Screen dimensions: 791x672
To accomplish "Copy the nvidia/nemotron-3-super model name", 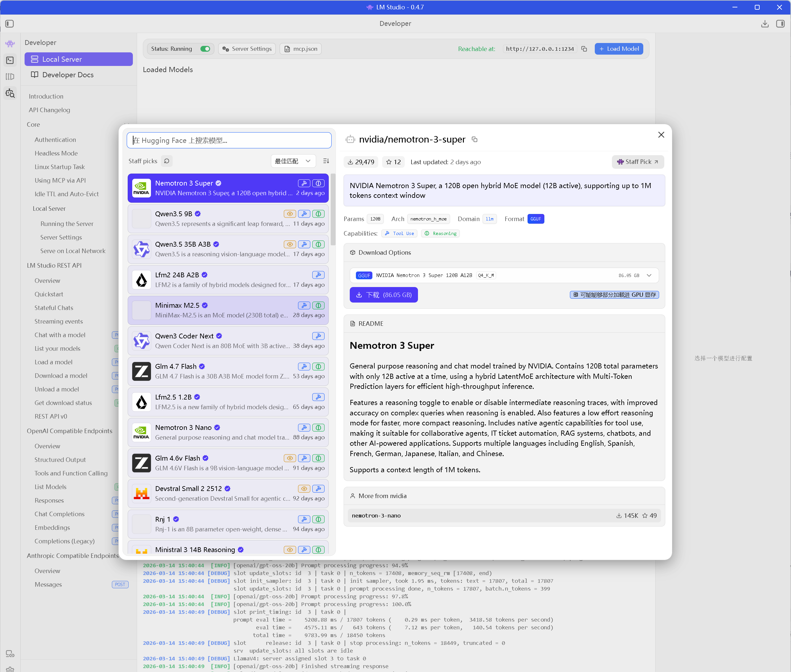I will coord(475,139).
